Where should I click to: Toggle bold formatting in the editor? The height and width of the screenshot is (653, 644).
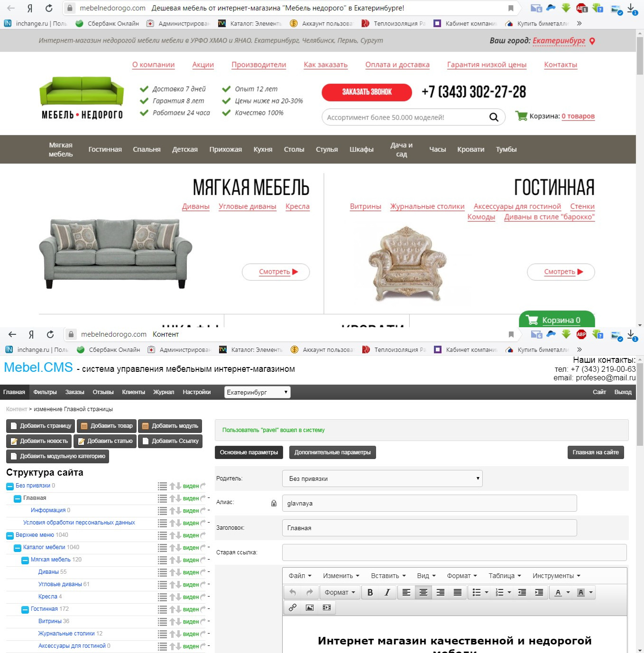pyautogui.click(x=370, y=592)
